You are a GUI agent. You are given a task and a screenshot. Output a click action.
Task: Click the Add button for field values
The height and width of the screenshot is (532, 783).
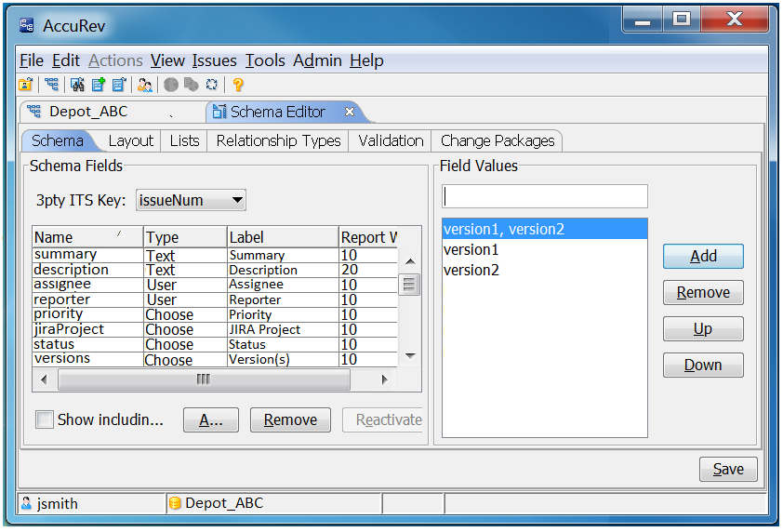(703, 257)
